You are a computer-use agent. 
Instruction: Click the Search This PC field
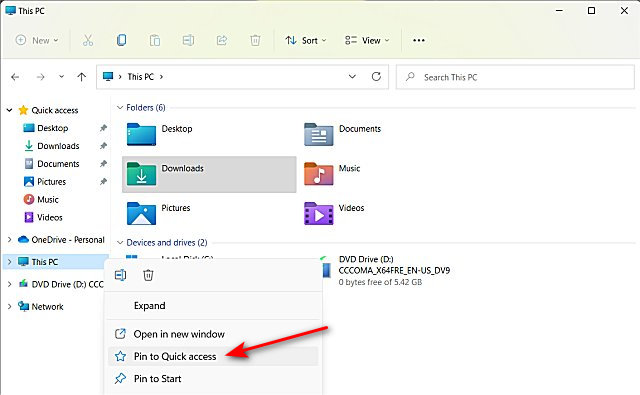coord(515,77)
